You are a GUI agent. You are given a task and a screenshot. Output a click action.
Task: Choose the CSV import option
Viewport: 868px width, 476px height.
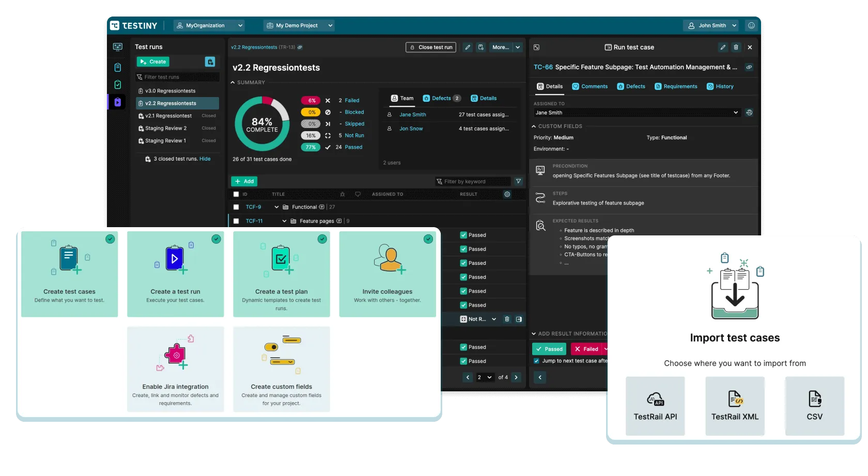click(x=814, y=406)
